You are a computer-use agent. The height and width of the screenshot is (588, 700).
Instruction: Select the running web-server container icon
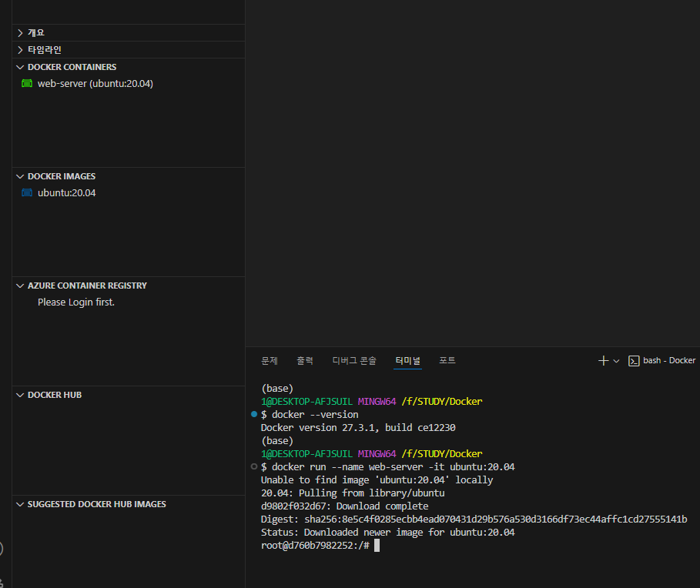pos(26,83)
